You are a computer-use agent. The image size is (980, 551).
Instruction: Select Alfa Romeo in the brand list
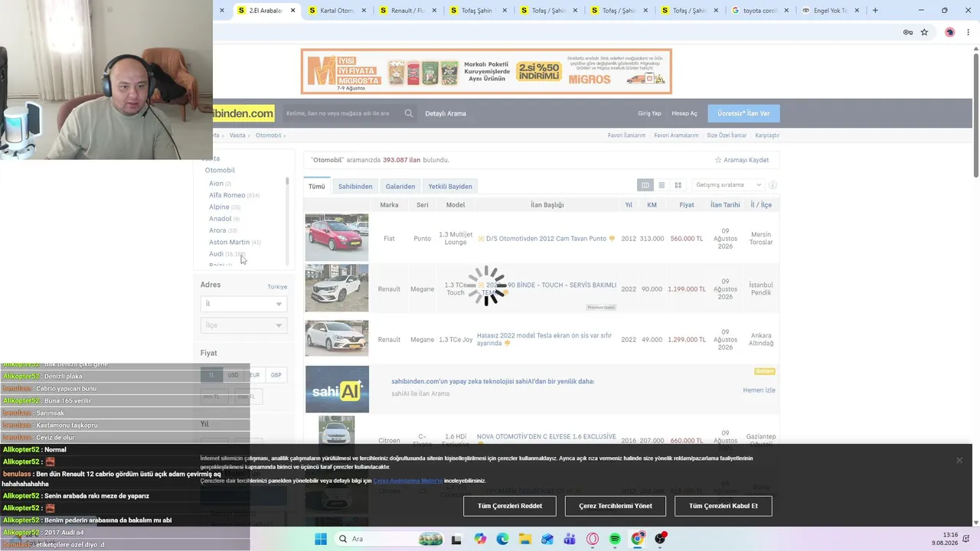pyautogui.click(x=227, y=195)
